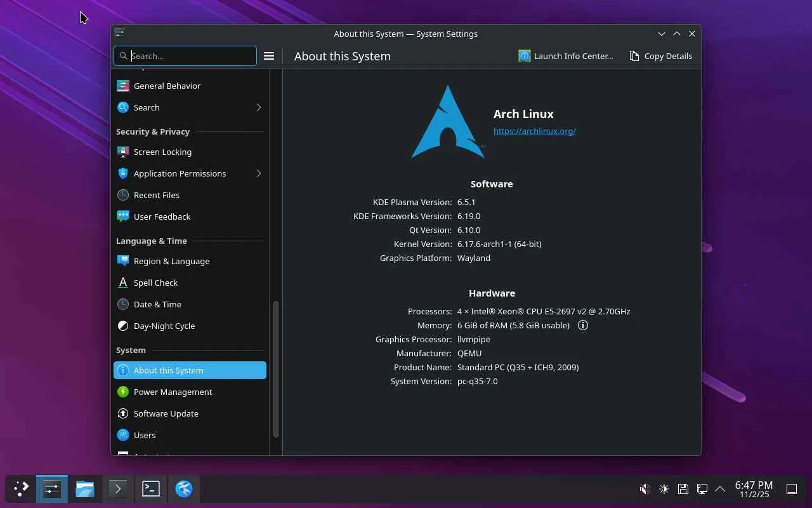Click the Application Permissions shield icon

click(123, 173)
